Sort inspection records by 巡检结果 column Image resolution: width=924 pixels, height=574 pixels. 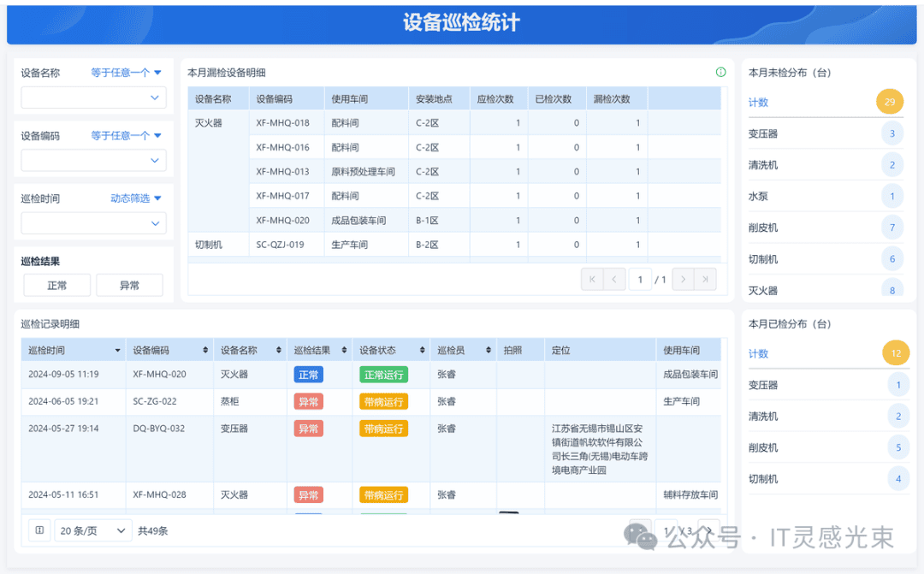pos(344,350)
